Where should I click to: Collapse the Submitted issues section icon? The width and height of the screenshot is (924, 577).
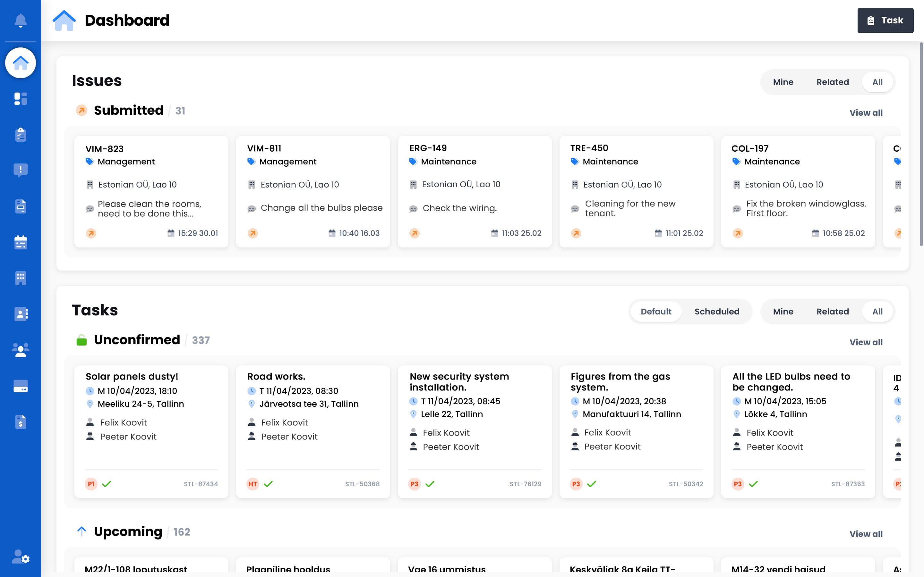click(81, 110)
